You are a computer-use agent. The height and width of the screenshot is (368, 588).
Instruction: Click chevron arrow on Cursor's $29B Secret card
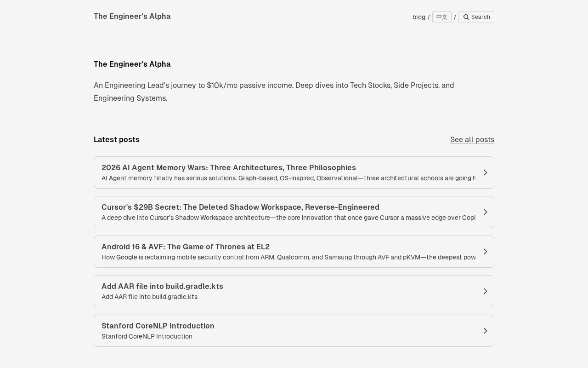pos(485,212)
